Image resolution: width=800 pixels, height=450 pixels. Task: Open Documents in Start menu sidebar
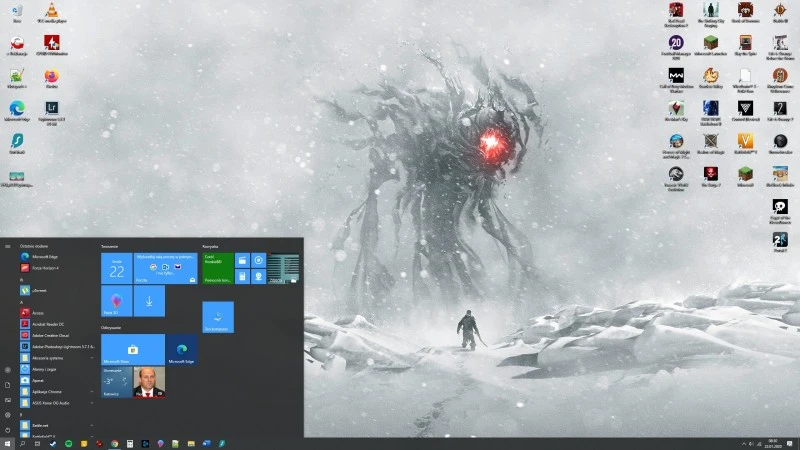click(x=8, y=385)
